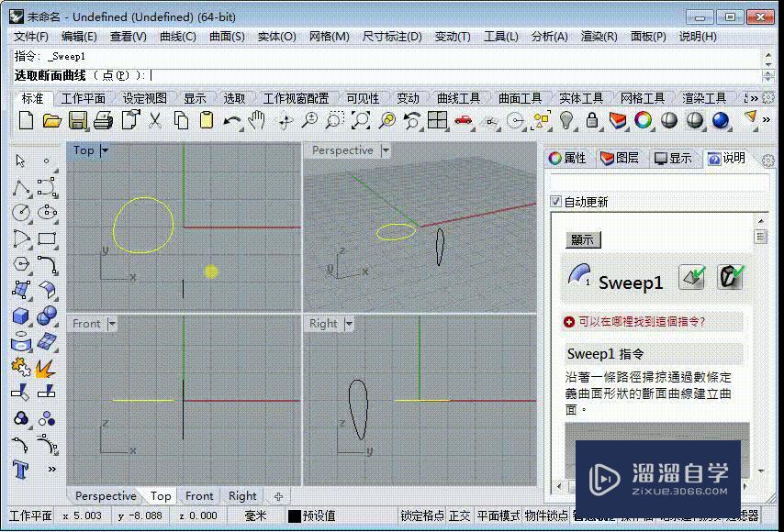This screenshot has height=532, width=784.
Task: Select the Circle tool in the left sidebar
Action: 21,212
